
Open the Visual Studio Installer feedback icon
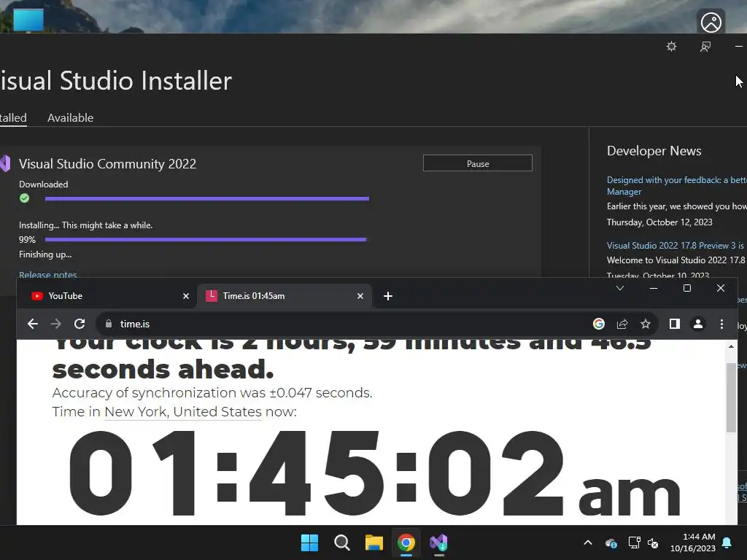point(705,47)
